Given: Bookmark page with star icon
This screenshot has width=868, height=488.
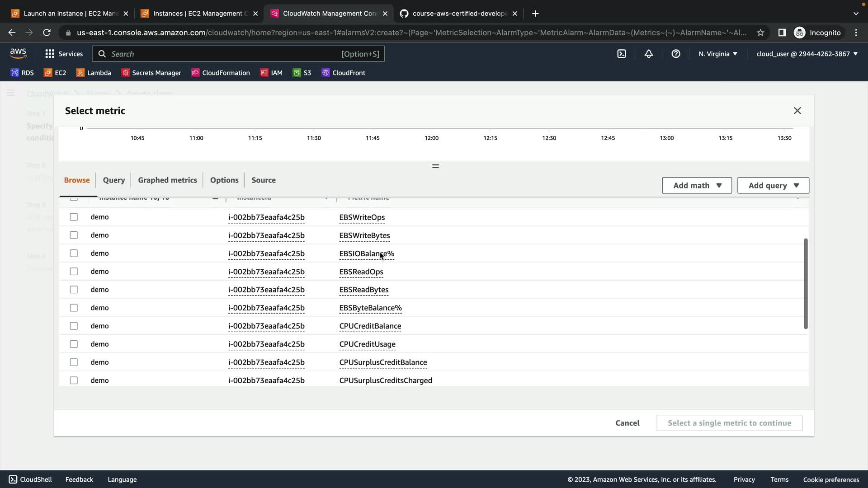Looking at the screenshot, I should 760,33.
